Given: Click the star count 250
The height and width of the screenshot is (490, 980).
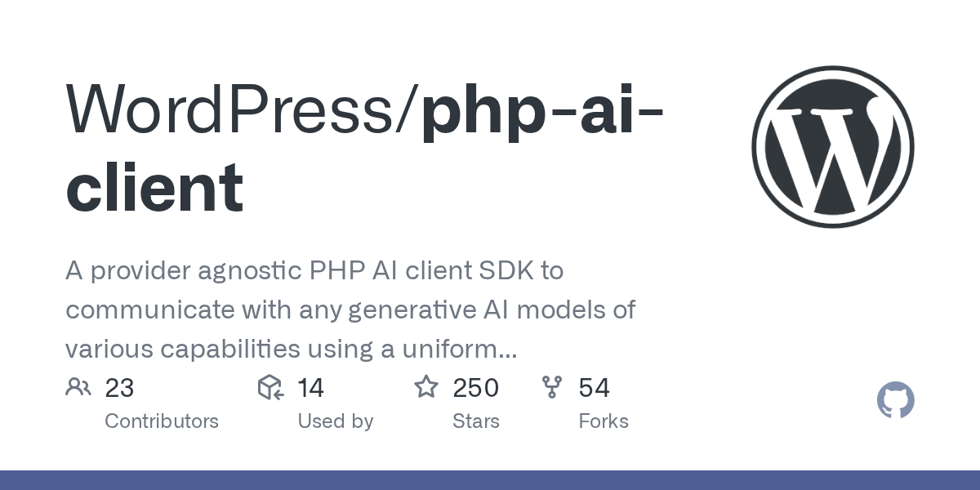Looking at the screenshot, I should coord(475,388).
